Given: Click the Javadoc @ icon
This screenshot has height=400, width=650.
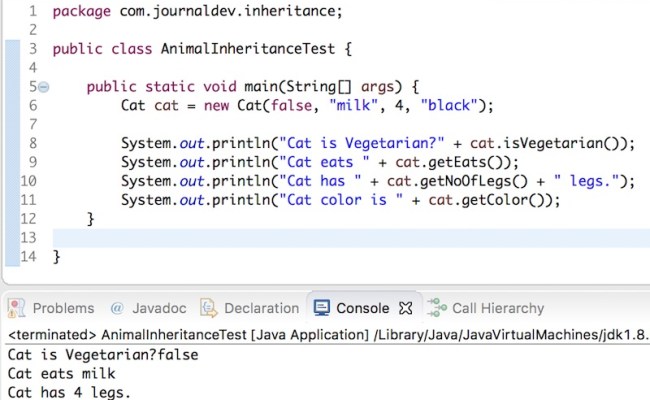Looking at the screenshot, I should click(117, 308).
